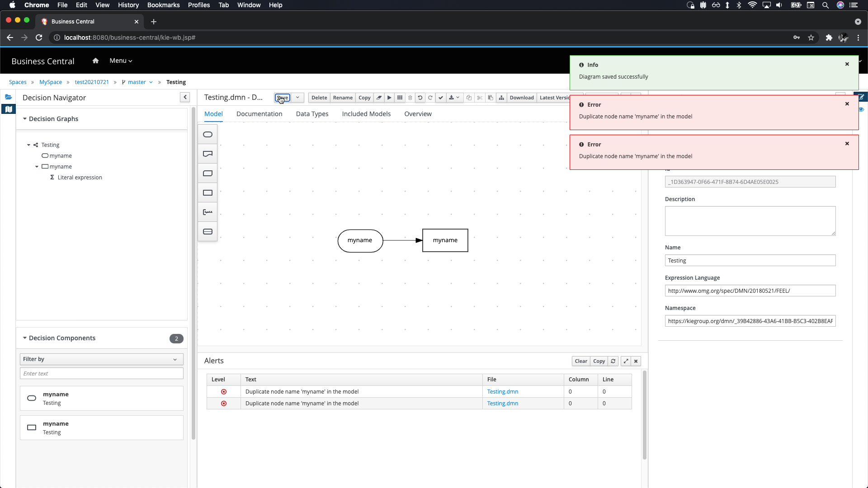Viewport: 868px width, 488px height.
Task: Select the Text Annotation palette tool
Action: [208, 212]
